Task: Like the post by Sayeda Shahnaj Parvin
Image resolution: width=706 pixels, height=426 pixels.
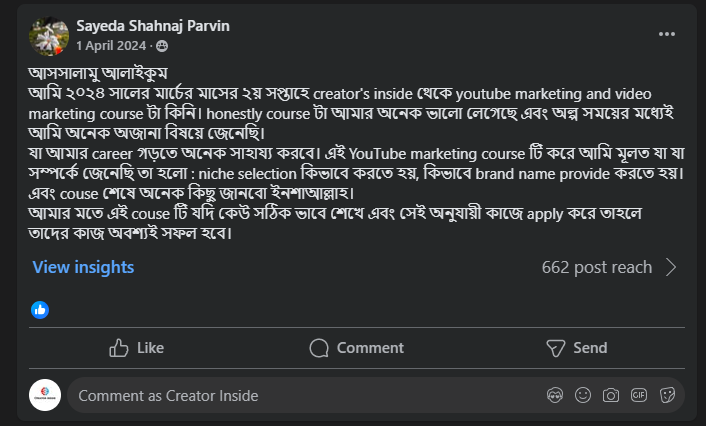Action: click(x=136, y=348)
